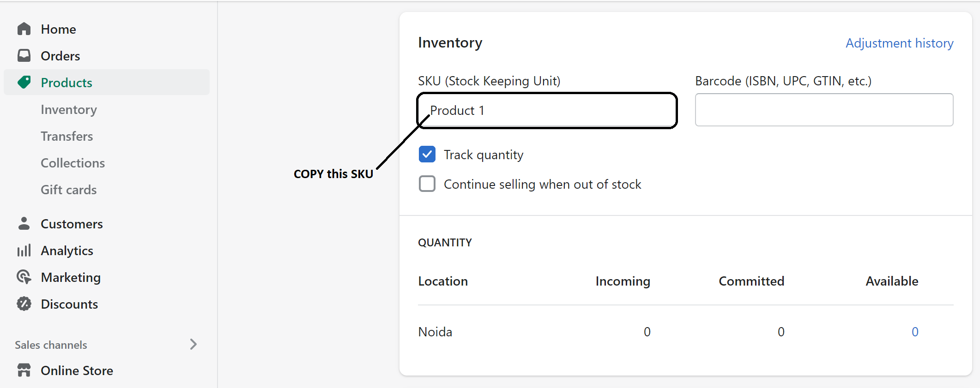Click the Online Store storefront icon
The image size is (980, 388).
[24, 370]
